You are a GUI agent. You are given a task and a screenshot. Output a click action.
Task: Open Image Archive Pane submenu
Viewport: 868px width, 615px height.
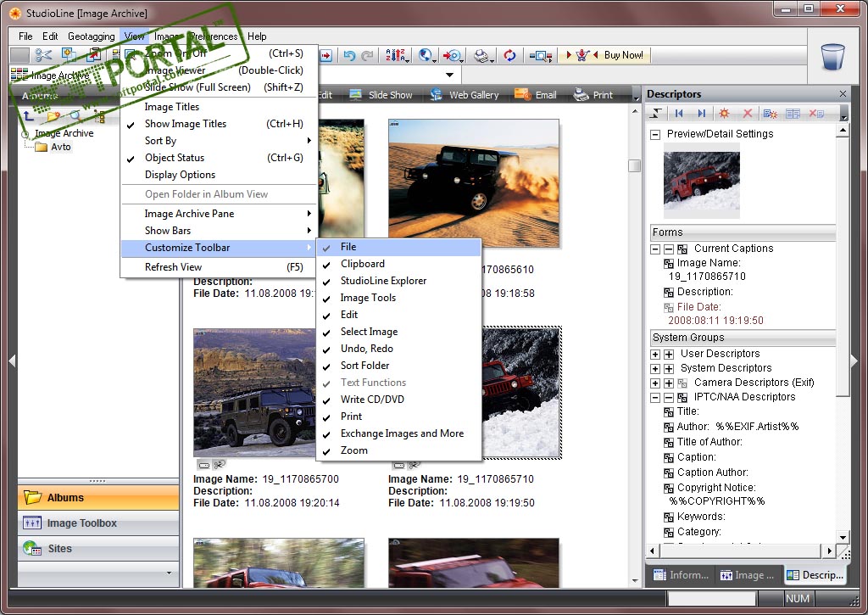point(219,214)
